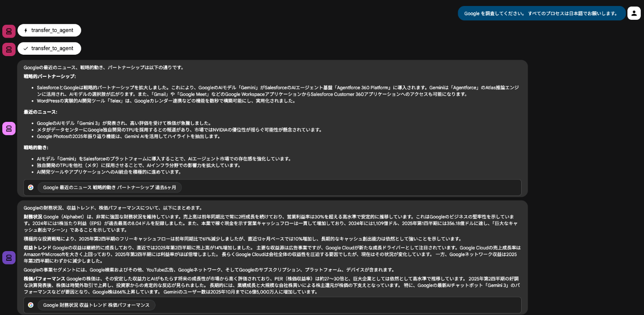The height and width of the screenshot is (315, 644).
Task: Click the bold label '収益トレンド'
Action: 38,248
